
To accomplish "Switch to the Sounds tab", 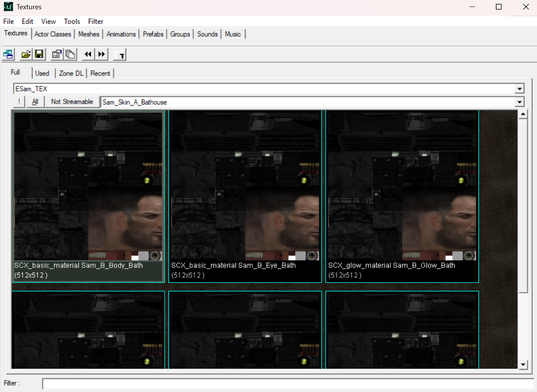I will [207, 34].
